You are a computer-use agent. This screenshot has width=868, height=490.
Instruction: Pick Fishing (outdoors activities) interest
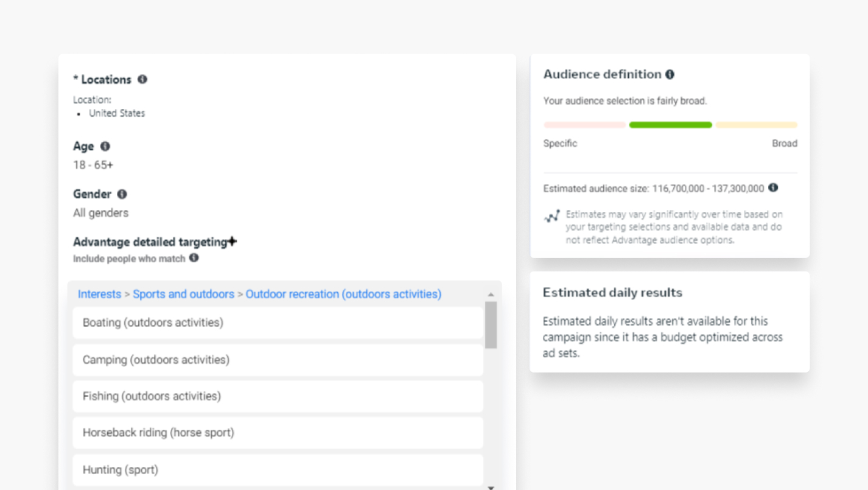pyautogui.click(x=278, y=396)
